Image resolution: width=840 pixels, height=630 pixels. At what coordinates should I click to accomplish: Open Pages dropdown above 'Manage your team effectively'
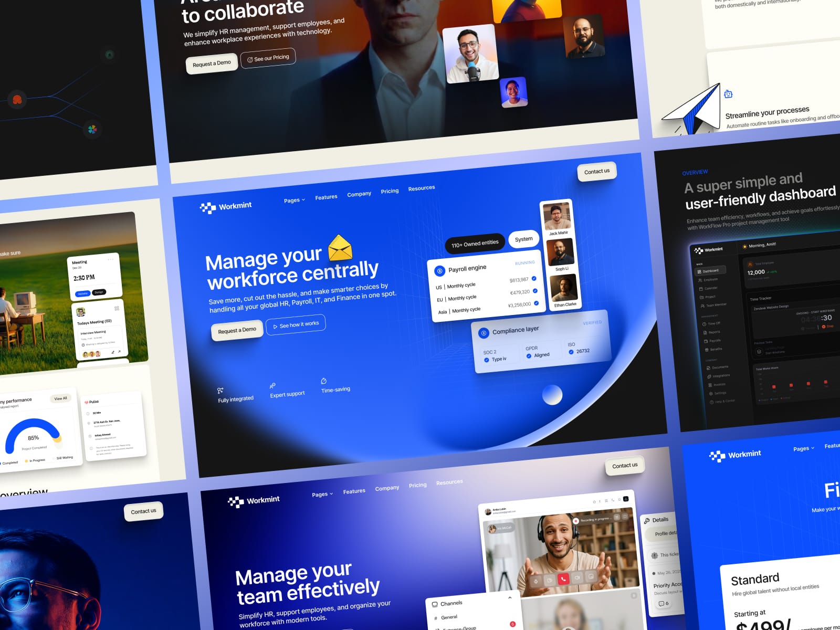click(322, 494)
